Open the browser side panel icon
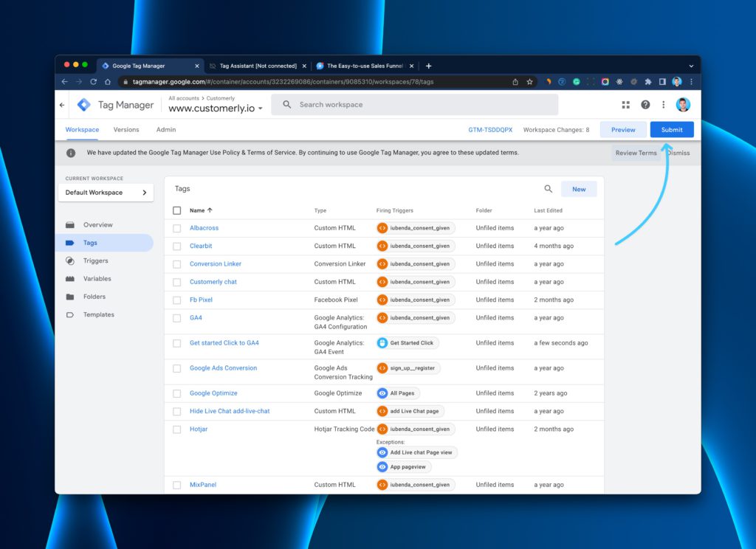 (662, 82)
